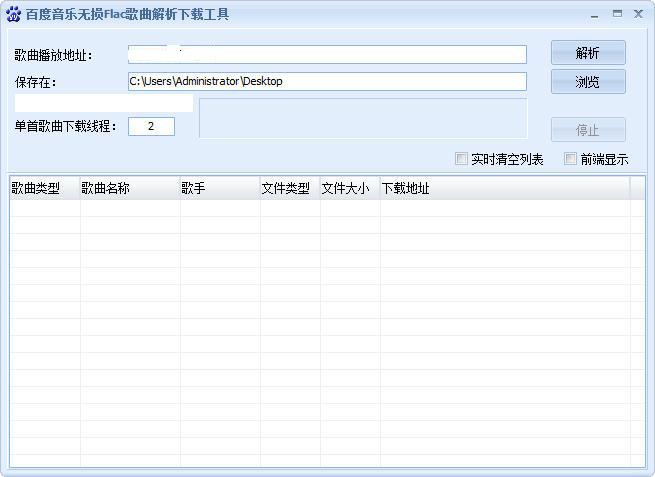
Task: Sort by 歌曲名称 column header
Action: coord(130,188)
